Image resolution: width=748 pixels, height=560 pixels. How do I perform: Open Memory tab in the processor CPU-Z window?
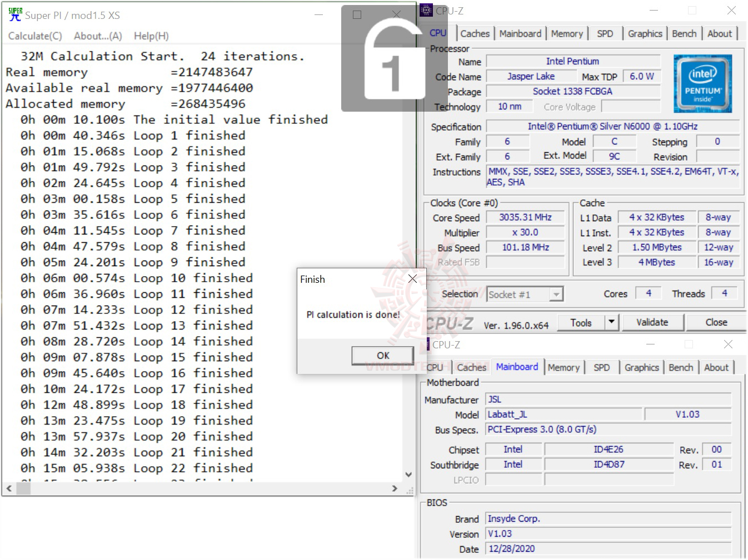[567, 33]
